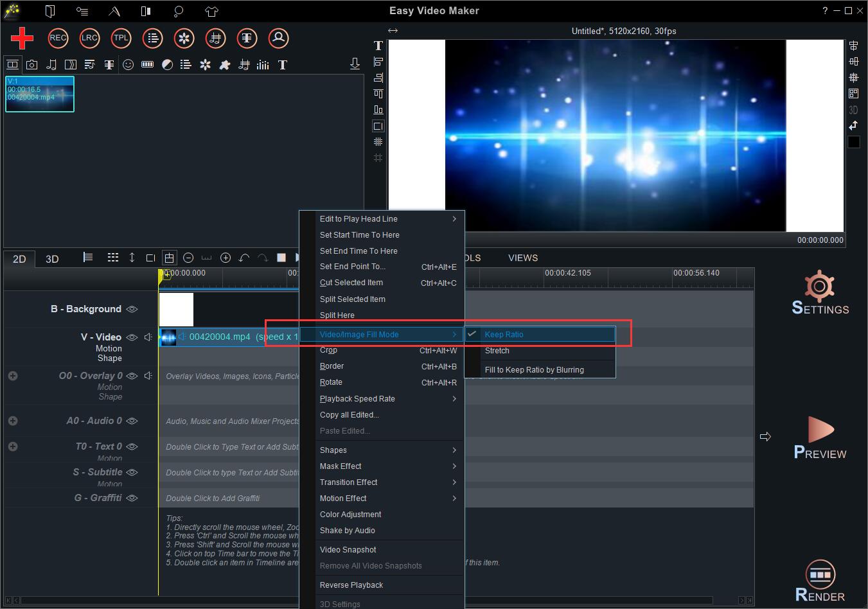Open the REC recording tool
Viewport: 868px width, 609px height.
[58, 38]
